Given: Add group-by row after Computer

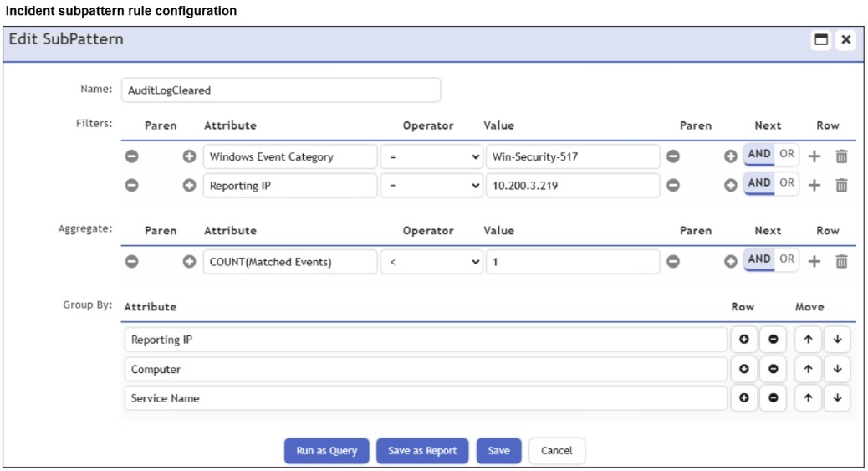Looking at the screenshot, I should pyautogui.click(x=744, y=369).
